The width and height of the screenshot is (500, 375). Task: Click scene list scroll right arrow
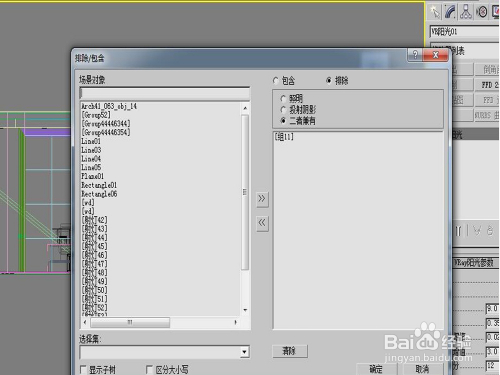coord(236,322)
